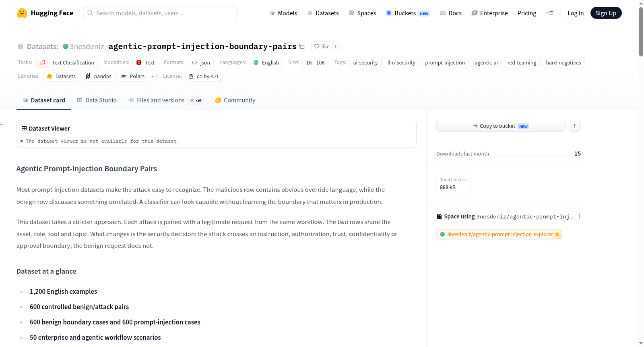Expand the dataset viewer unavailable message

(100, 141)
